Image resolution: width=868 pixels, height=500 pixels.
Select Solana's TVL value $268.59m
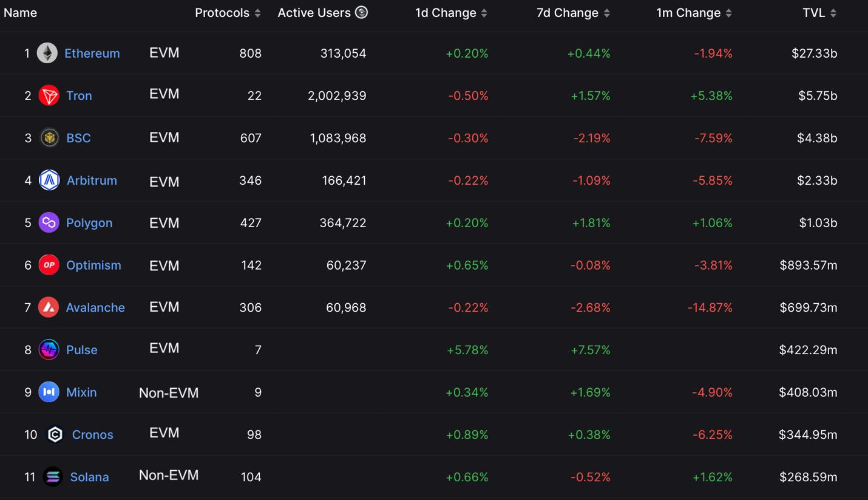[x=809, y=477]
